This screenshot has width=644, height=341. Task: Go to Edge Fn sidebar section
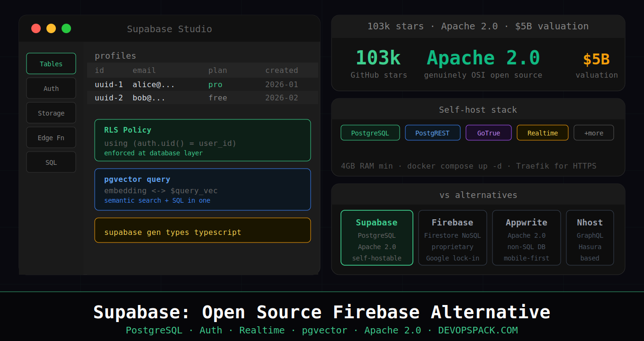(x=51, y=137)
